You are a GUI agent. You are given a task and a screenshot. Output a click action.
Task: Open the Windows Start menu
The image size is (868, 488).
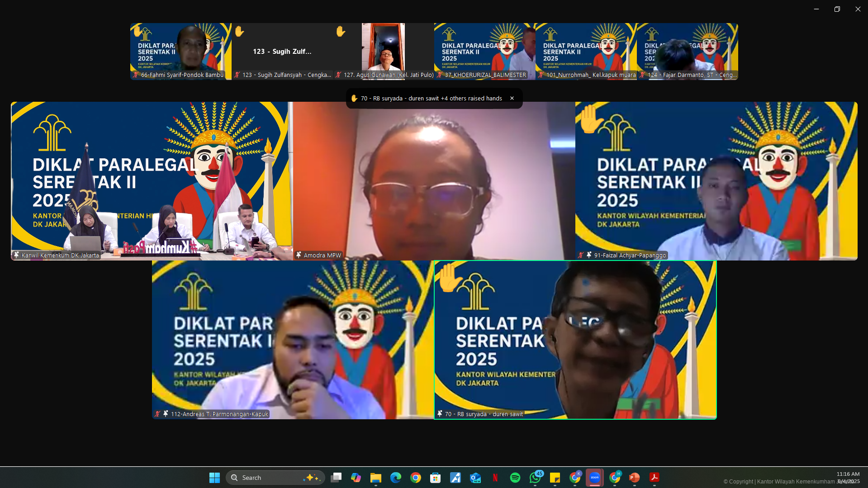(x=214, y=478)
